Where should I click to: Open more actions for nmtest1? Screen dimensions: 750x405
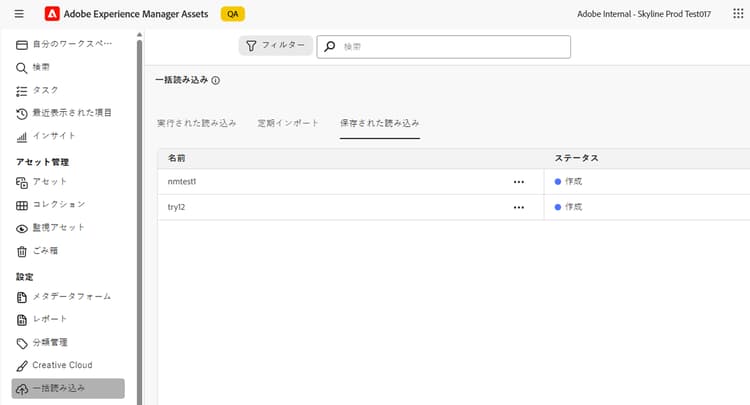[518, 182]
